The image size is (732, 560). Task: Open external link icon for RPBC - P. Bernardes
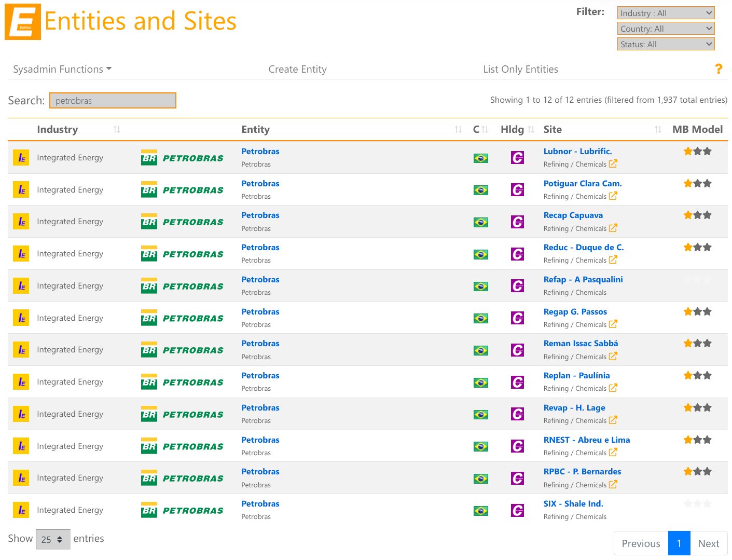[x=613, y=484]
